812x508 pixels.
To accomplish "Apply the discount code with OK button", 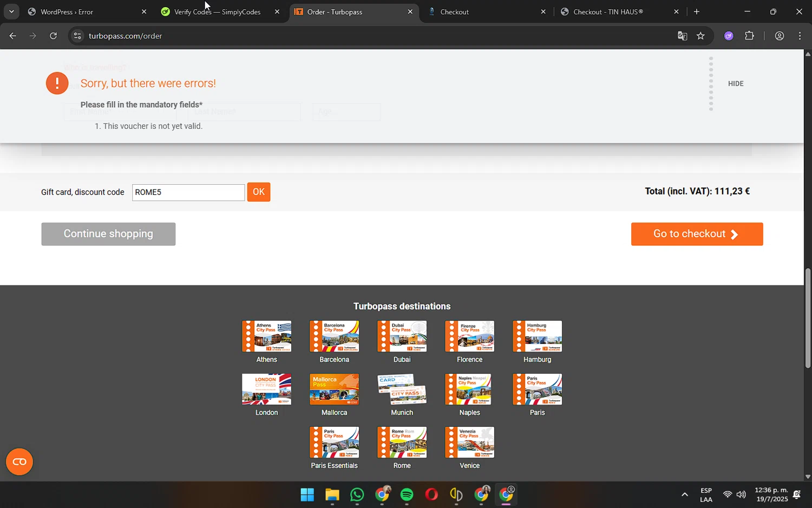I will tap(259, 192).
